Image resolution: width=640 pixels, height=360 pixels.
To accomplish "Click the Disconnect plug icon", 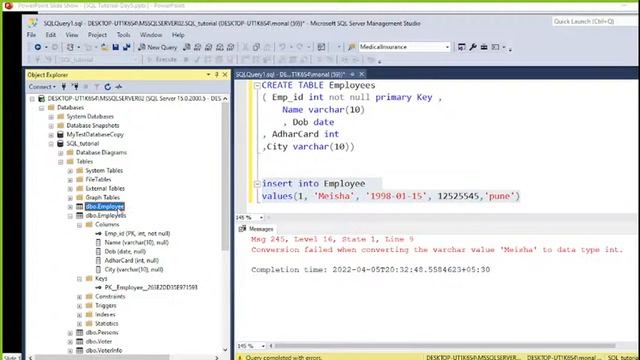I will tap(75, 87).
